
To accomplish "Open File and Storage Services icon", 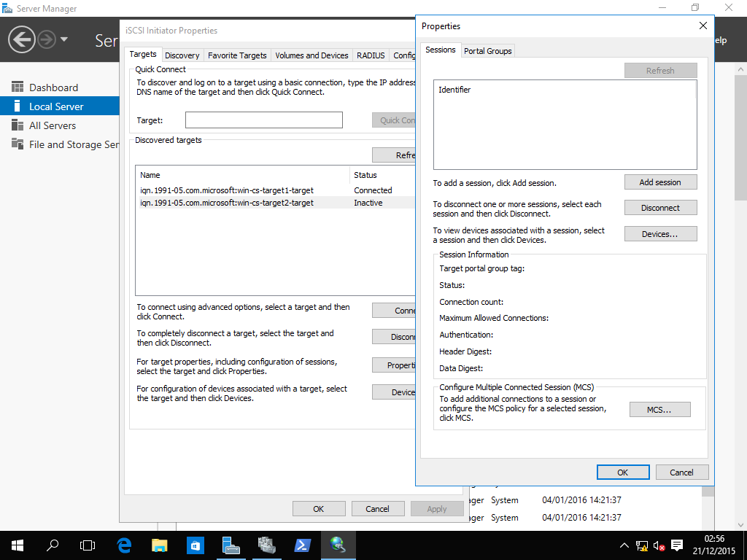I will point(18,144).
